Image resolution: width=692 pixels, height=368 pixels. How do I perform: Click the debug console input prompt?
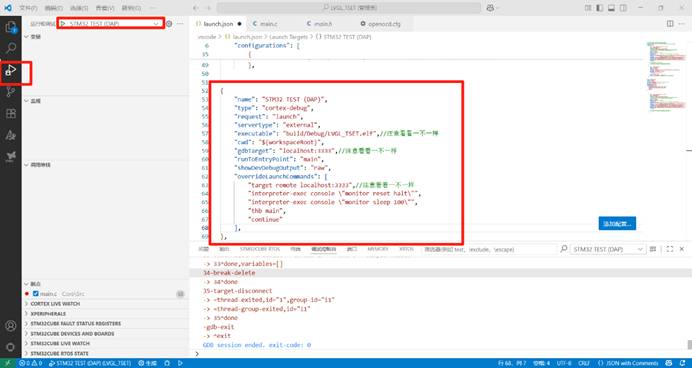pyautogui.click(x=441, y=353)
